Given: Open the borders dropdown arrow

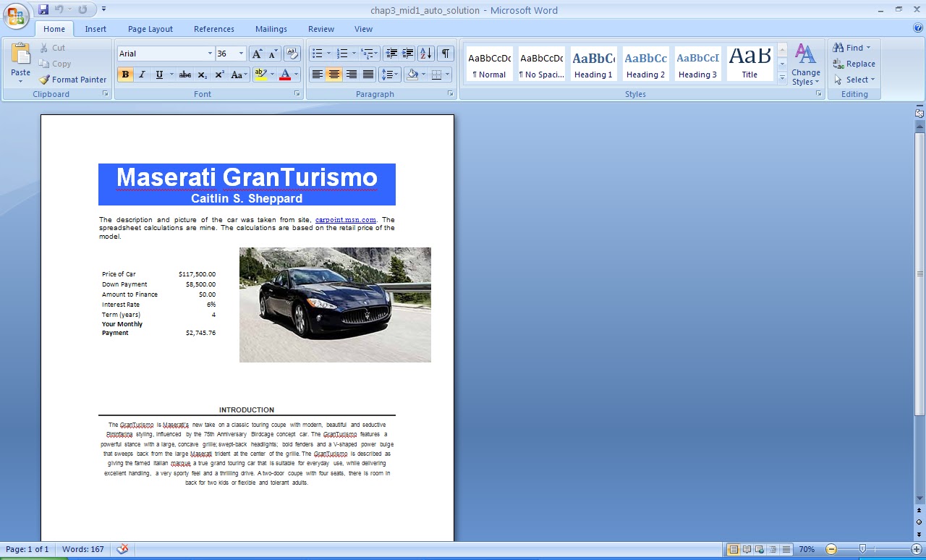Looking at the screenshot, I should coord(448,75).
